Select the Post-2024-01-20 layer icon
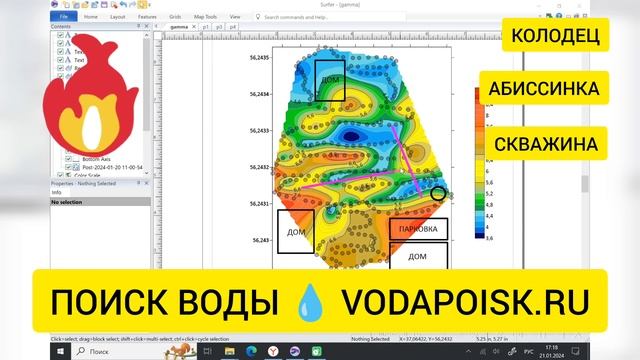640x360 pixels. coord(76,167)
